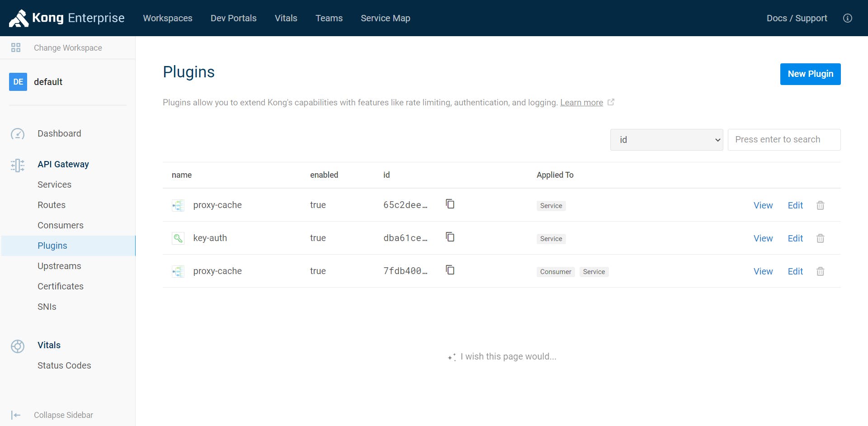Click the key-auth plugin name
The height and width of the screenshot is (426, 868).
(x=210, y=238)
